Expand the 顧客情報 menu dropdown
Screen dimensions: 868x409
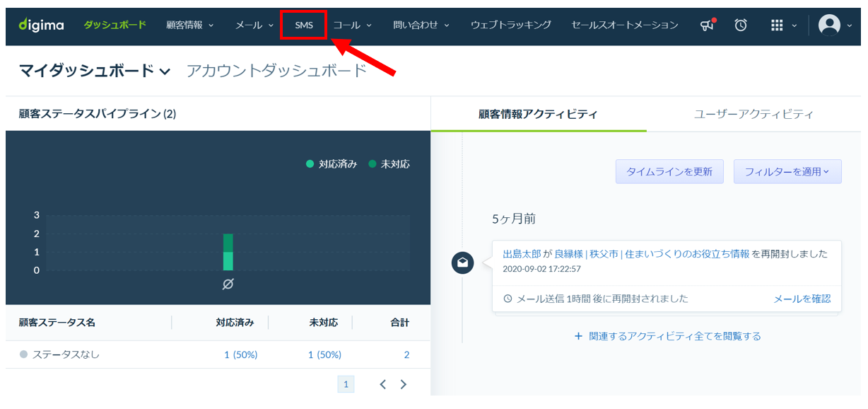[190, 25]
